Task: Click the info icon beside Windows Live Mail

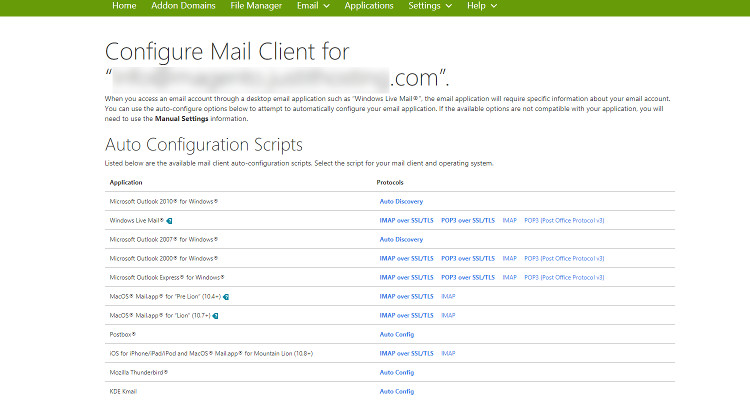Action: [x=169, y=221]
